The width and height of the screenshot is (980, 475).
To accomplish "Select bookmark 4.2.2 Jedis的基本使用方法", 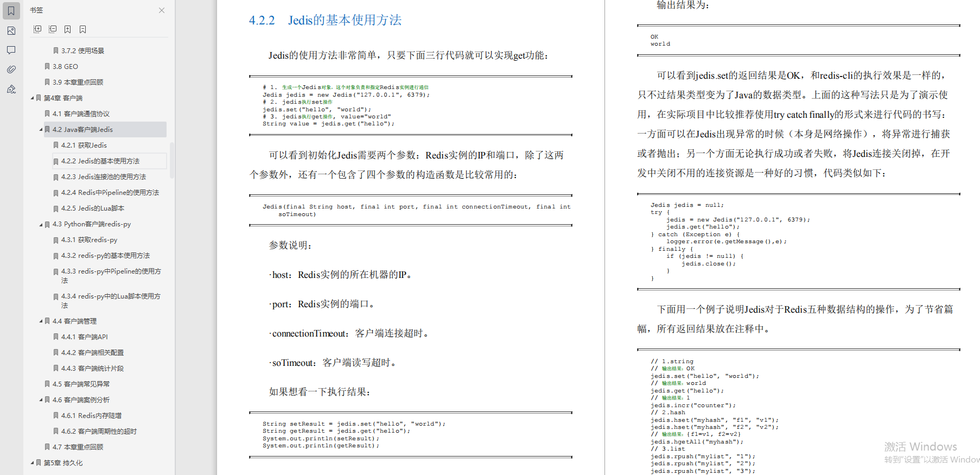I will click(x=100, y=161).
